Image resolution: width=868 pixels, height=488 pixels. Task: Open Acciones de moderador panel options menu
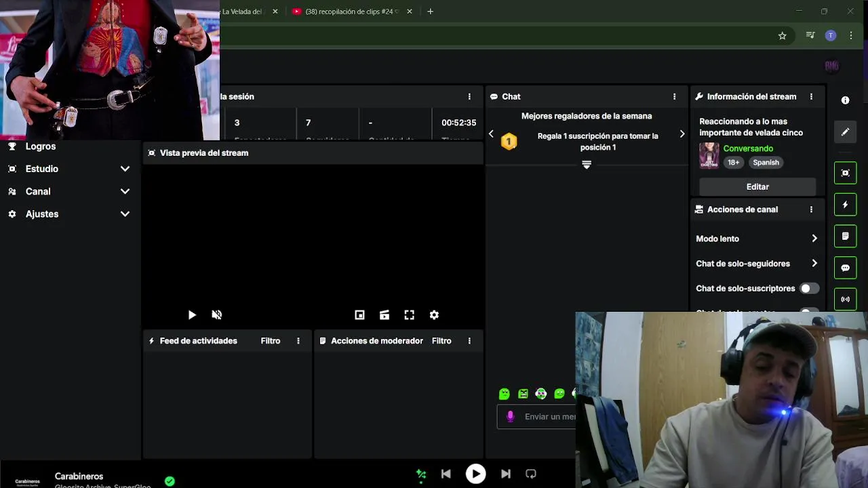(469, 341)
